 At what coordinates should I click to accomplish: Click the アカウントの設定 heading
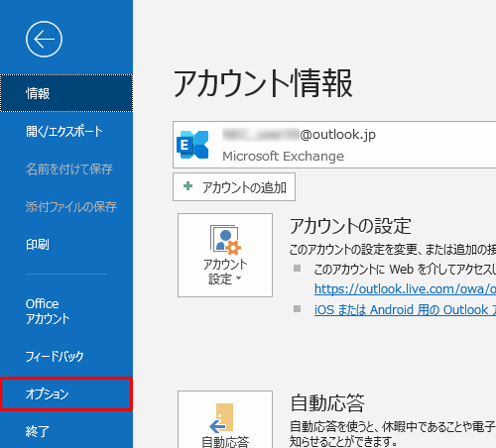click(350, 226)
